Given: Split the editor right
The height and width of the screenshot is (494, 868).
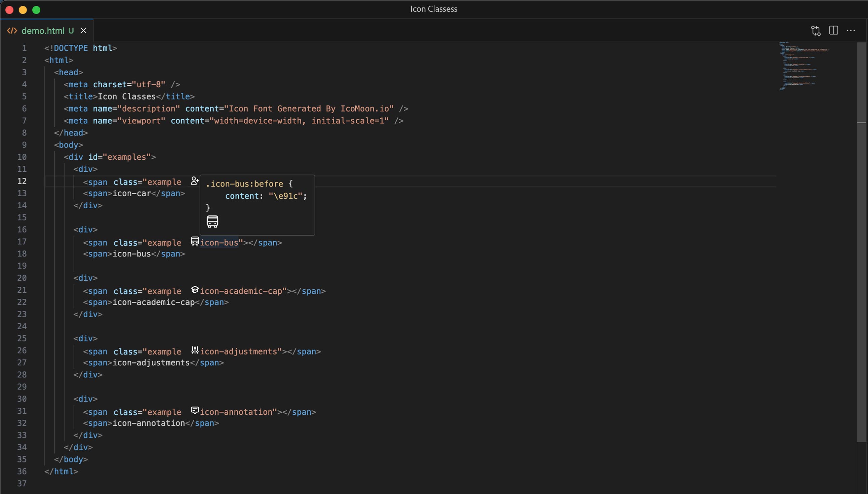Looking at the screenshot, I should (x=834, y=30).
